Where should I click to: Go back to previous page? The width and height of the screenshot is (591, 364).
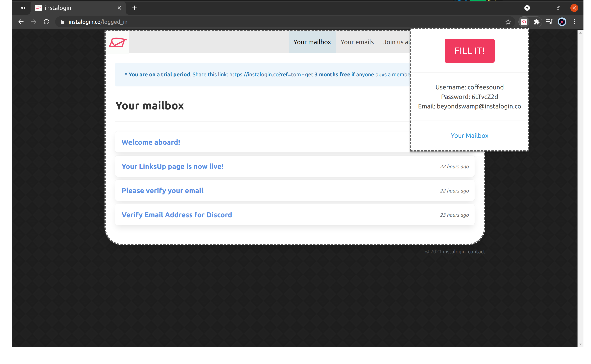pos(21,22)
